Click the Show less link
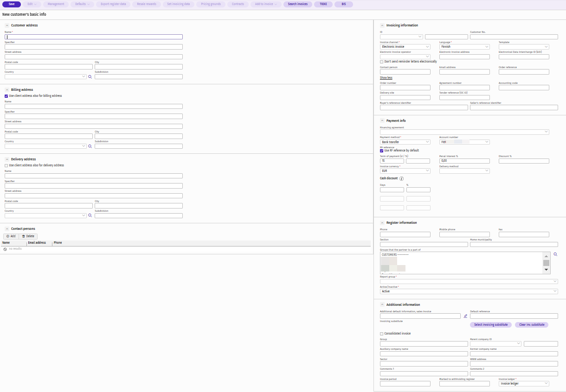This screenshot has height=392, width=566. [386, 78]
